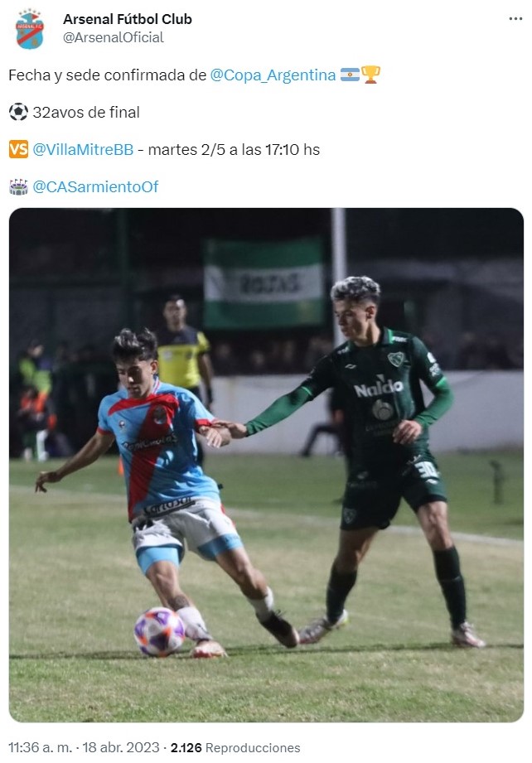Click the orange VS emoji
The width and height of the screenshot is (532, 763).
(x=18, y=149)
